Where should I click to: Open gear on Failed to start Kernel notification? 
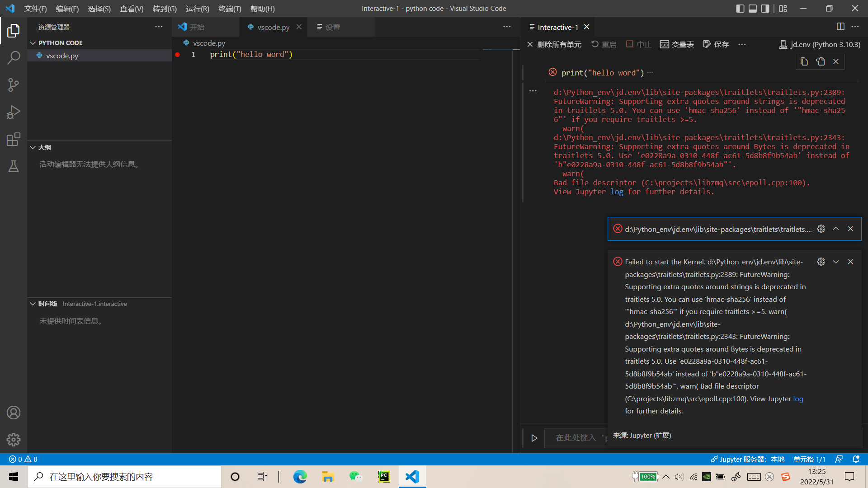click(821, 262)
